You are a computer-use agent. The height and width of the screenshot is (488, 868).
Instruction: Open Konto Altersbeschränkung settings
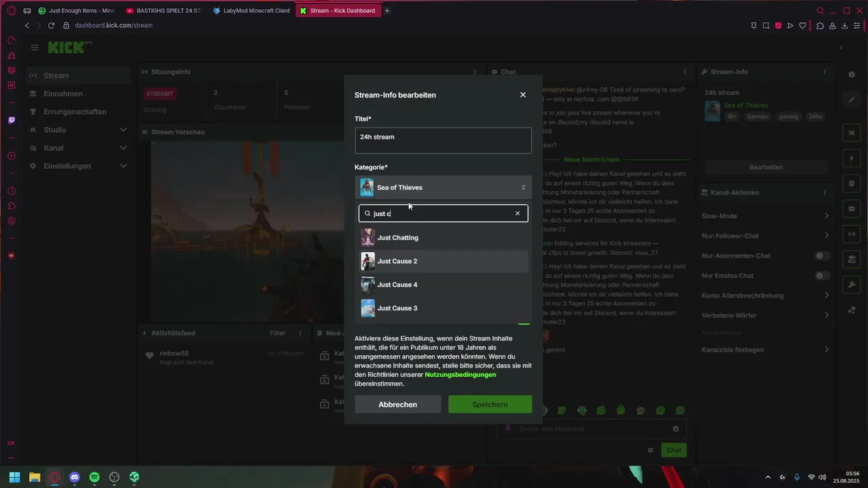[766, 296]
